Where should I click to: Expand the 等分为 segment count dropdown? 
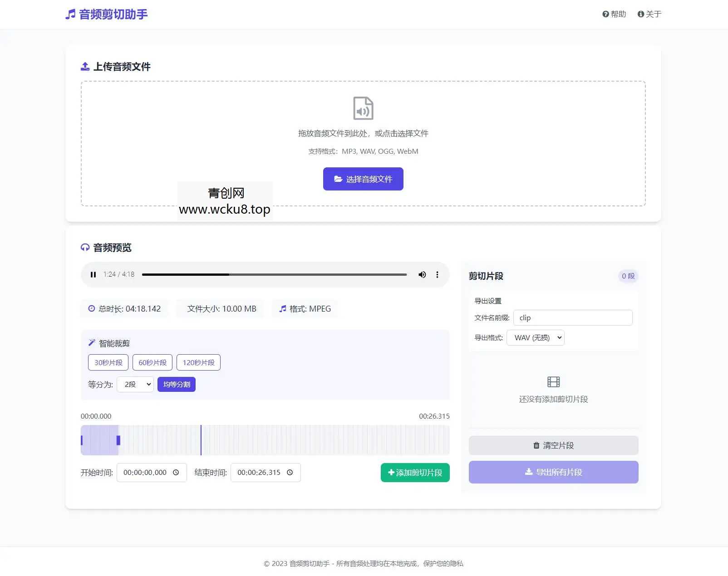pos(135,384)
